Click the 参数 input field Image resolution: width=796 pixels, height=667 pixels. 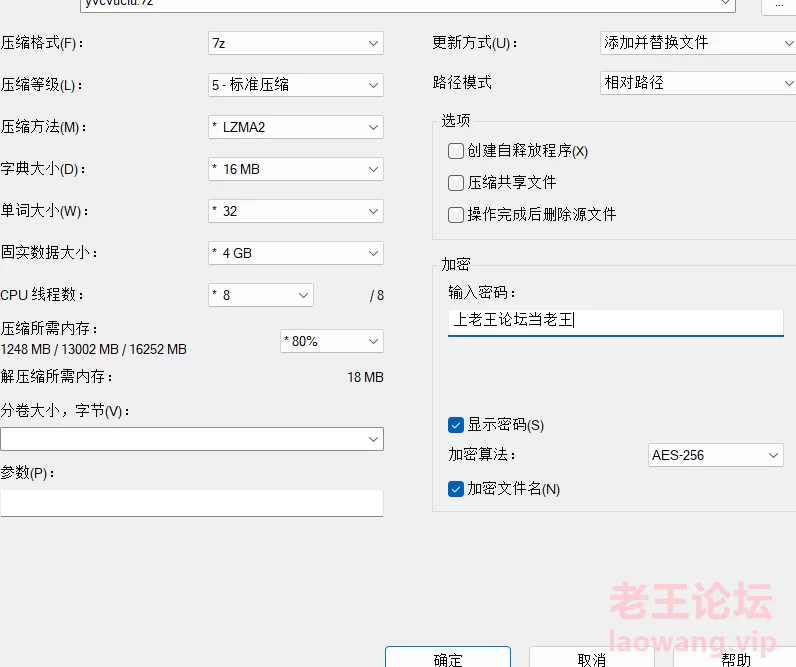pos(191,502)
